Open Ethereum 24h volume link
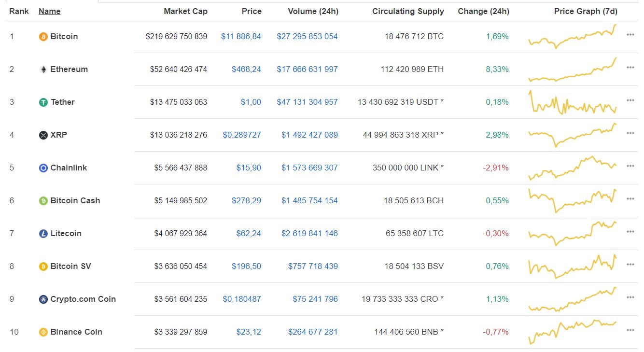 point(307,70)
